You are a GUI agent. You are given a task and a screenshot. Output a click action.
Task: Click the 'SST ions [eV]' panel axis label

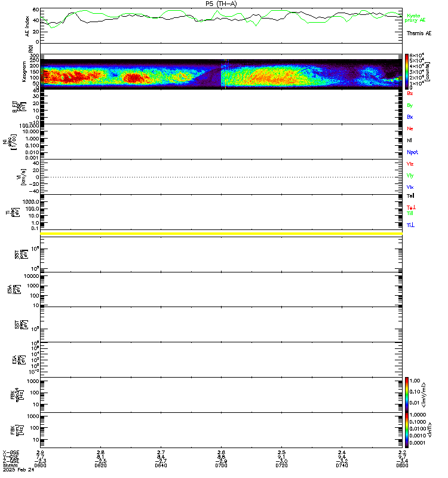click(x=22, y=255)
